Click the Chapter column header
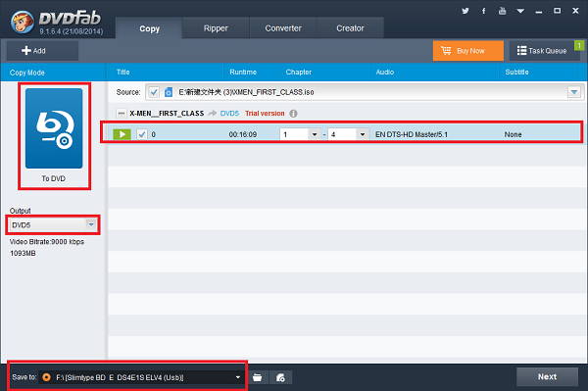Image resolution: width=588 pixels, height=391 pixels. pyautogui.click(x=299, y=72)
